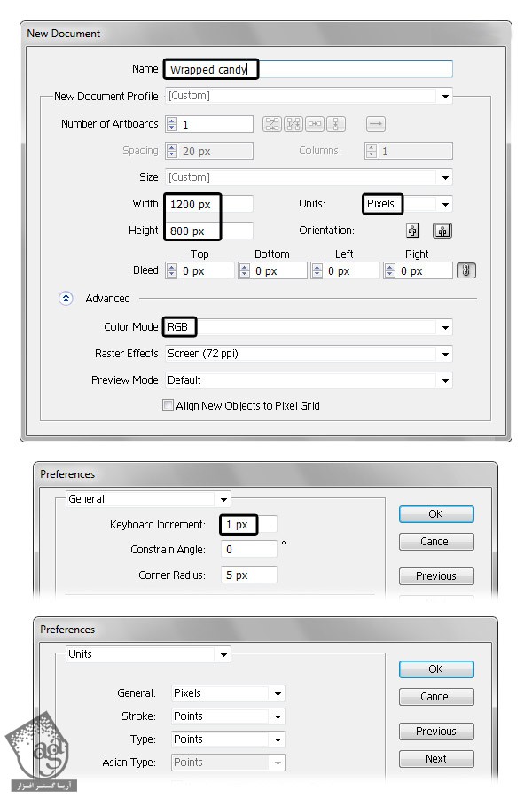This screenshot has width=532, height=798.
Task: Toggle the bleed link chain icon
Action: point(465,270)
